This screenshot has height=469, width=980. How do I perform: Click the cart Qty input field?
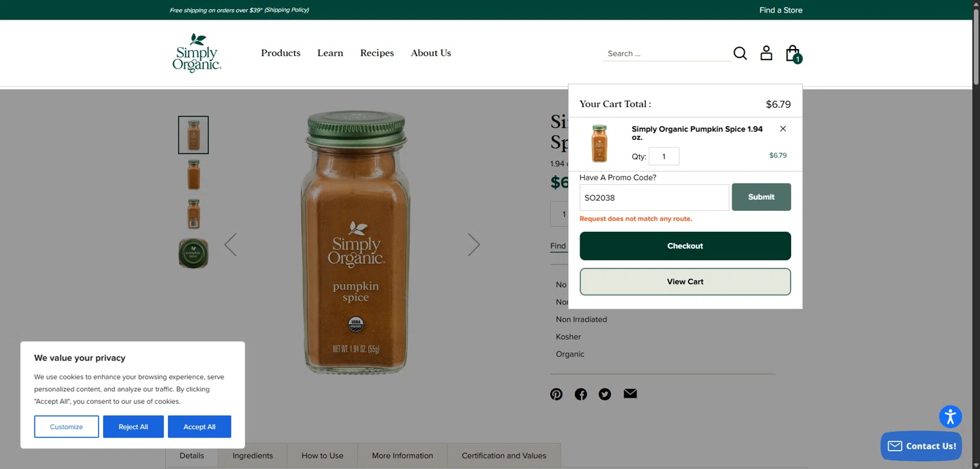coord(664,156)
